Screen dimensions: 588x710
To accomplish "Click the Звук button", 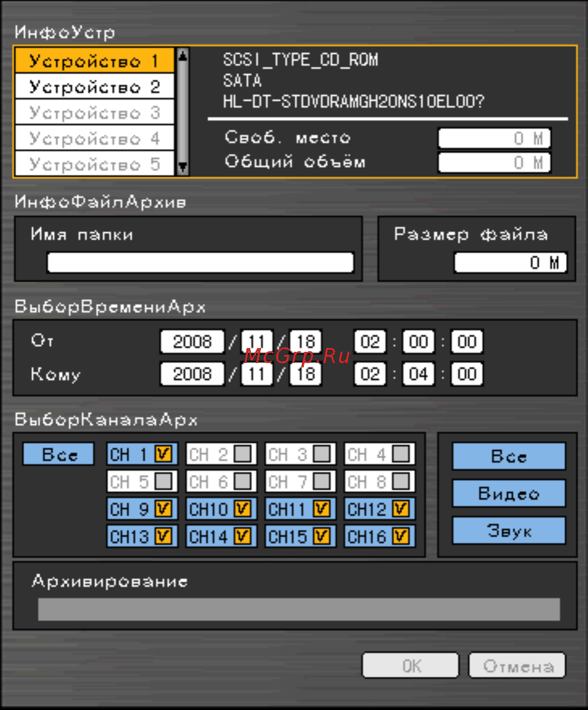I will 509,530.
